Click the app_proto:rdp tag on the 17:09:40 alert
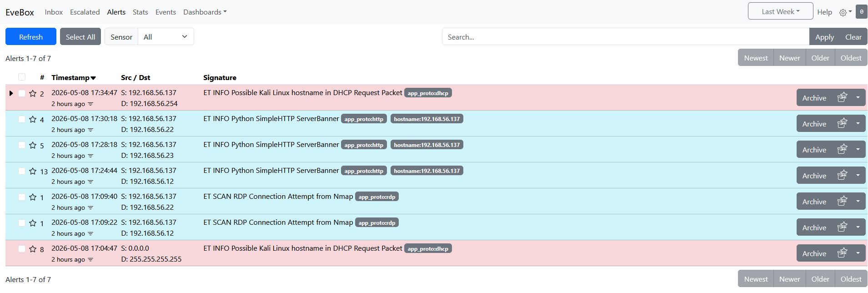Viewport: 868px width, 293px height. (377, 197)
